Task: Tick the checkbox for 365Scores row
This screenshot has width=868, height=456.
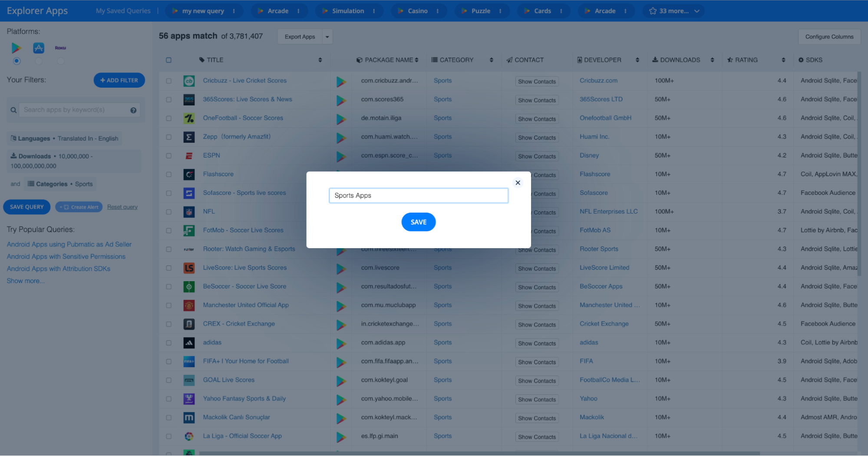Action: point(168,99)
